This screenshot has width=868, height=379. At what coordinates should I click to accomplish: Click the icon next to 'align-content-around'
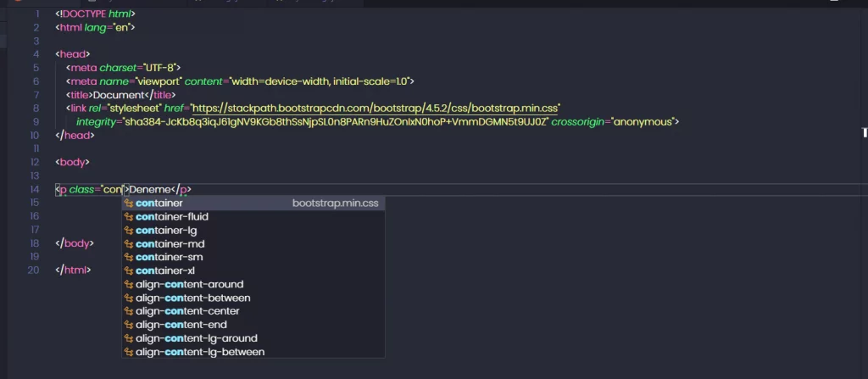pos(129,284)
